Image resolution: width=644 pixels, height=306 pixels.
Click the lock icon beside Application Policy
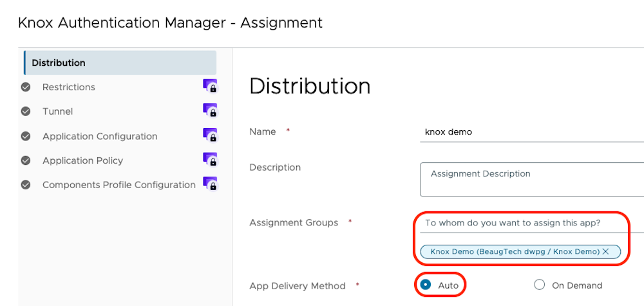[211, 160]
